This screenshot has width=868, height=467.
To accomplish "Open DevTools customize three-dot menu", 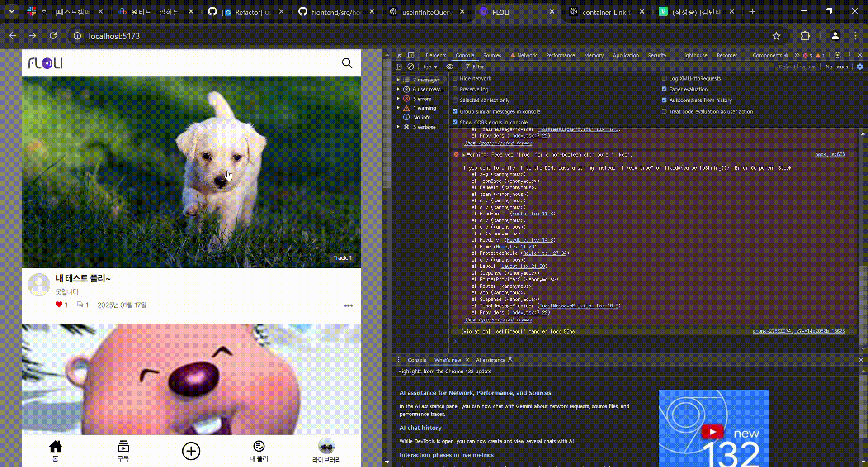I will coord(849,55).
